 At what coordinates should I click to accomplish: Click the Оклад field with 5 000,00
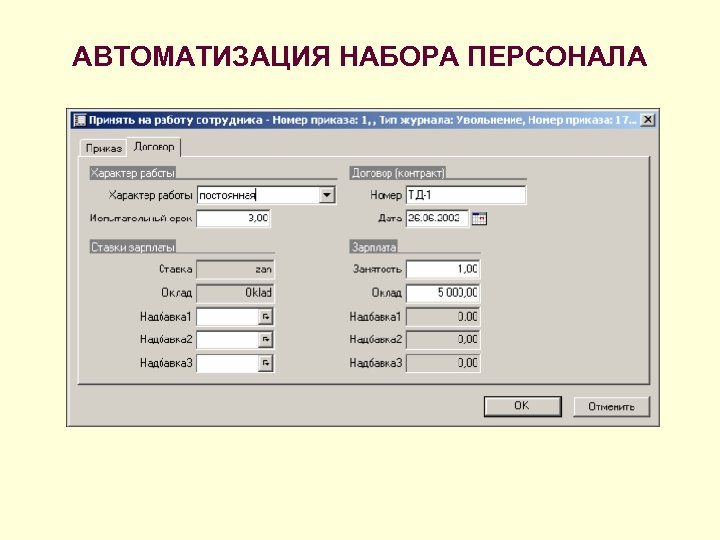click(443, 292)
